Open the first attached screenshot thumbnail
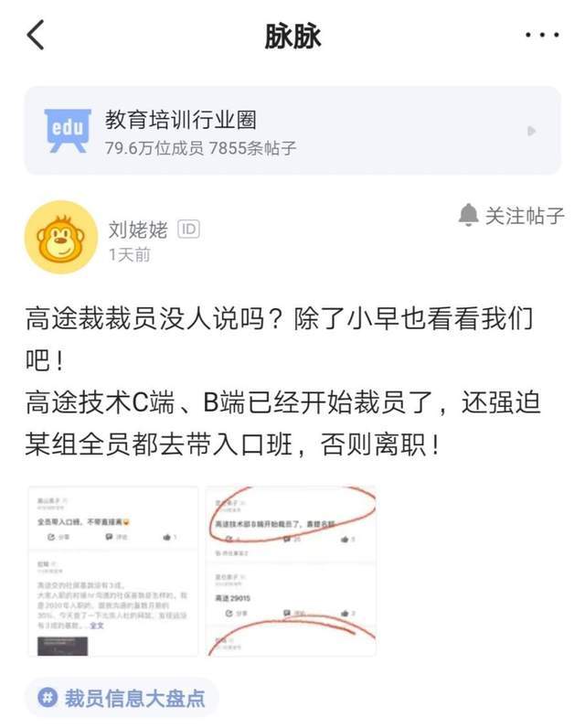 [x=113, y=571]
